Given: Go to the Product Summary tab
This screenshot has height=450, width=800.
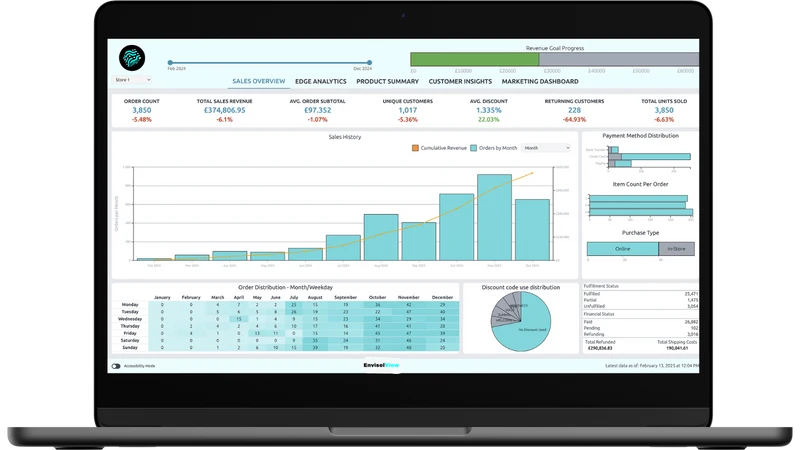Looking at the screenshot, I should click(x=387, y=81).
